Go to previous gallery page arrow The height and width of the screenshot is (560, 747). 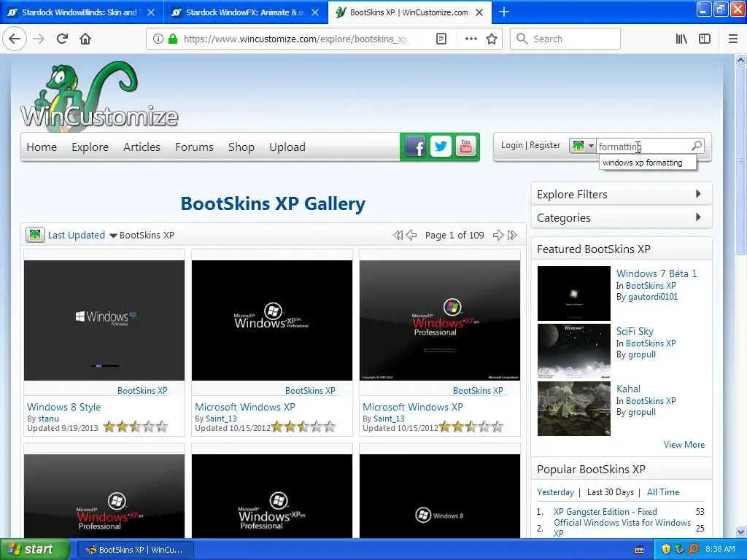(x=411, y=235)
